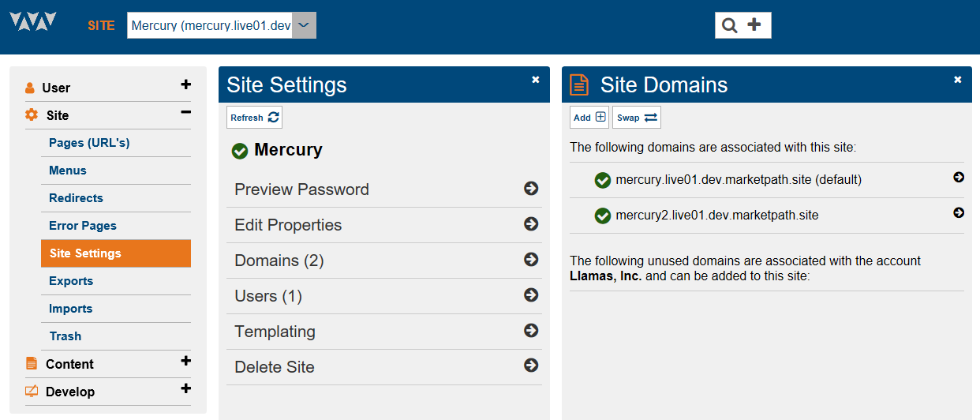Viewport: 980px width, 420px height.
Task: Click arrow icon beside Templating
Action: pos(531,331)
